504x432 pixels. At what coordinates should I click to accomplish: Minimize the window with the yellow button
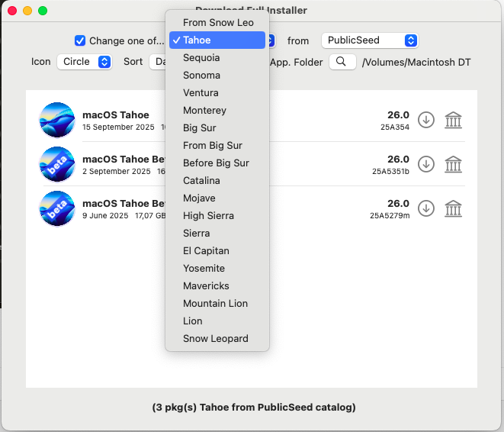click(x=27, y=11)
